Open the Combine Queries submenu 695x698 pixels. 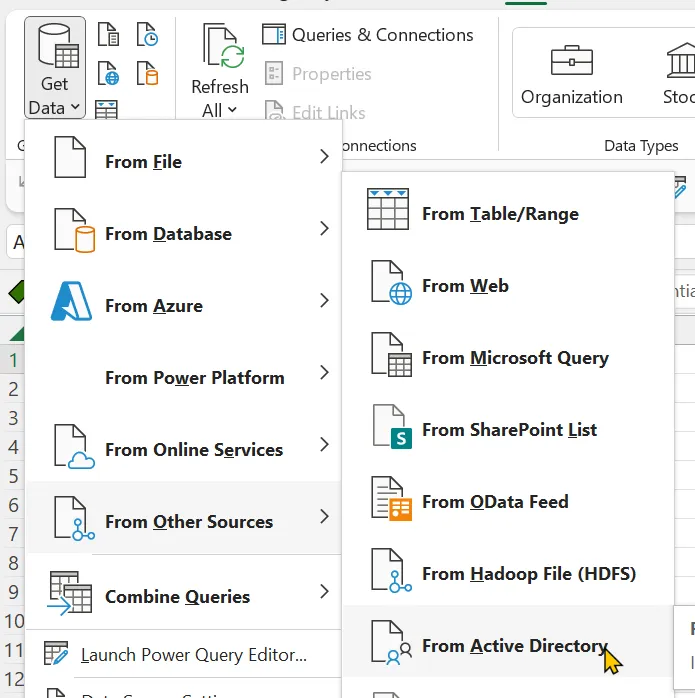184,592
